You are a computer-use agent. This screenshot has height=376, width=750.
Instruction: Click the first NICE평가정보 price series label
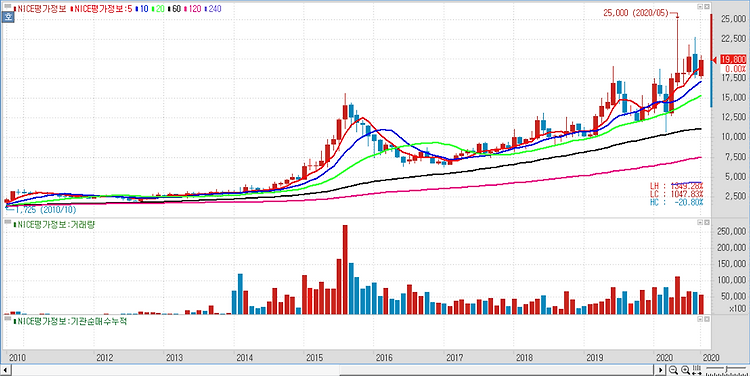click(41, 9)
